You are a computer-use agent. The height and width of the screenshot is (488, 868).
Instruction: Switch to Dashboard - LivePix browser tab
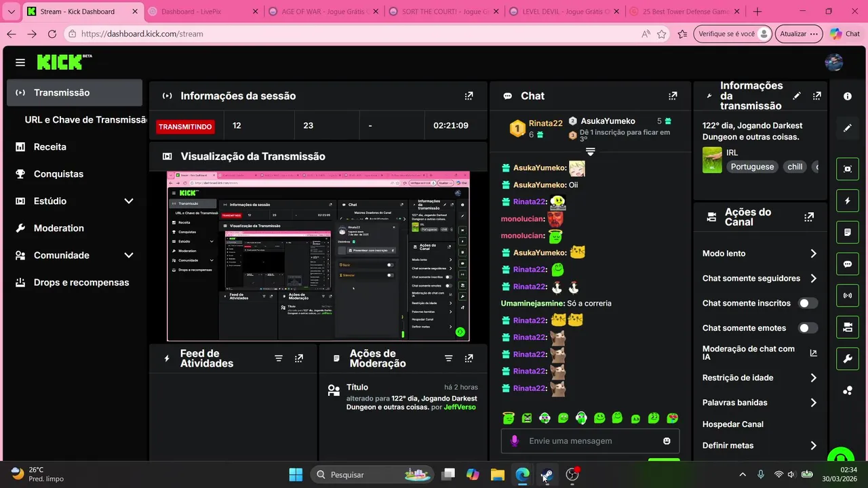pyautogui.click(x=202, y=12)
